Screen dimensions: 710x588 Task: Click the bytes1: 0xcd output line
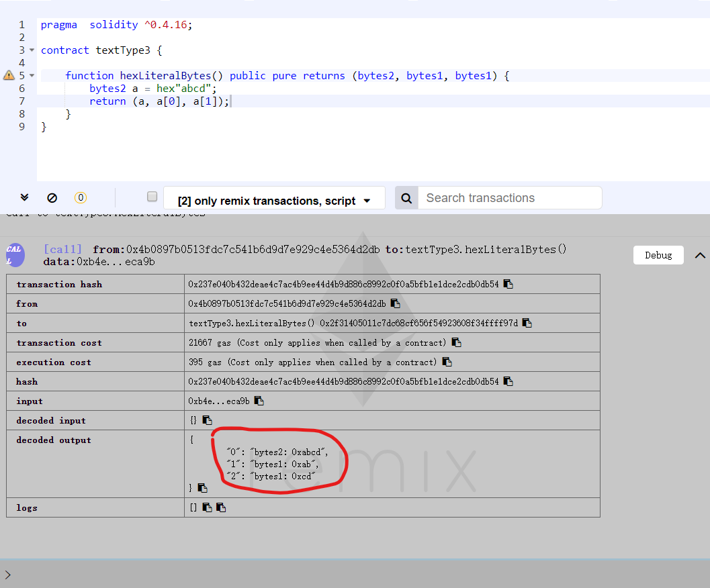coord(271,476)
